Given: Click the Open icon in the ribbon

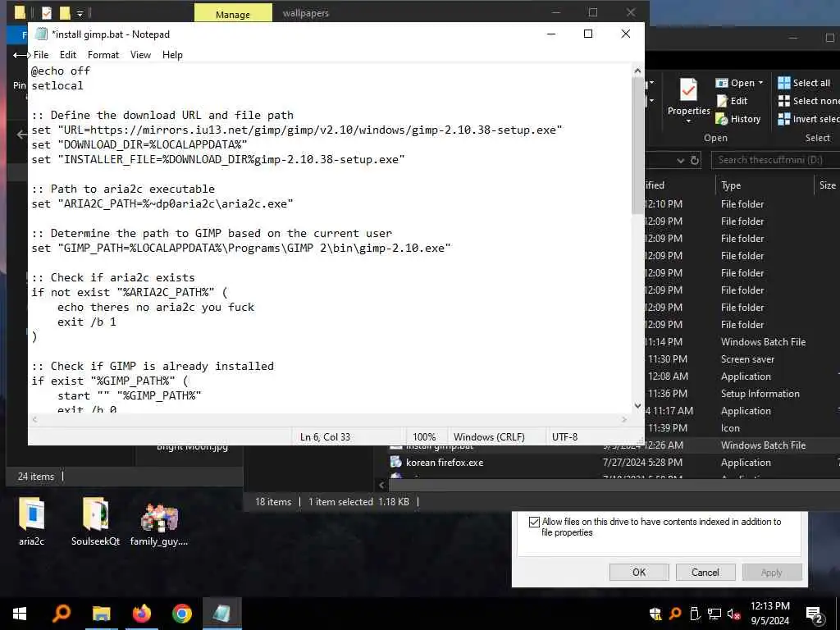Looking at the screenshot, I should [x=722, y=83].
